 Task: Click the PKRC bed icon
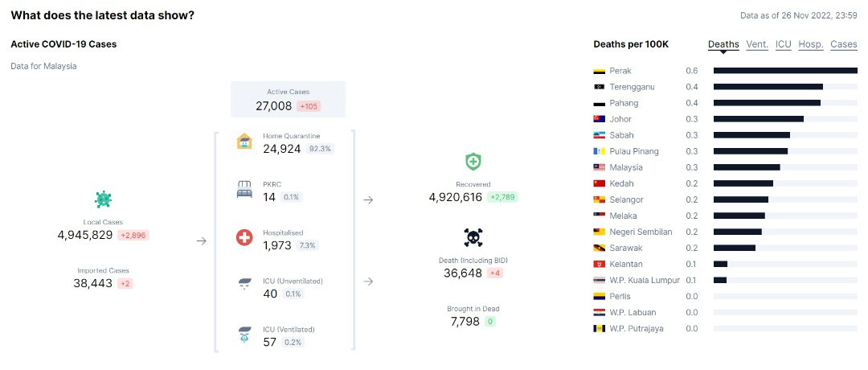(244, 190)
